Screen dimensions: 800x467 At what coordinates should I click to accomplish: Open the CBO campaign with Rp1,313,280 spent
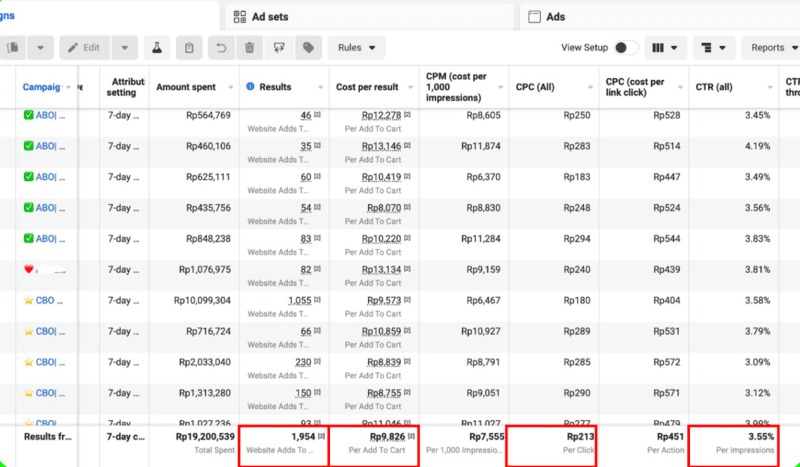50,393
